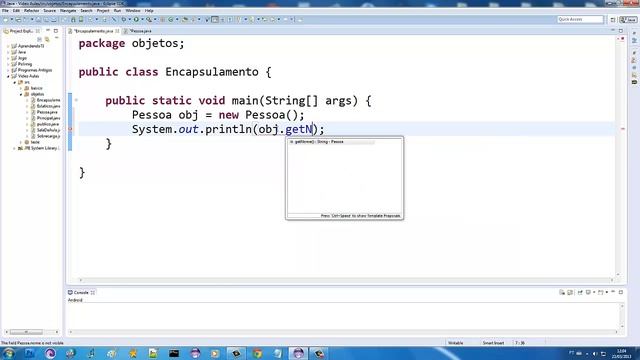This screenshot has width=640, height=360.
Task: Open the Navigate menu
Action: point(68,11)
